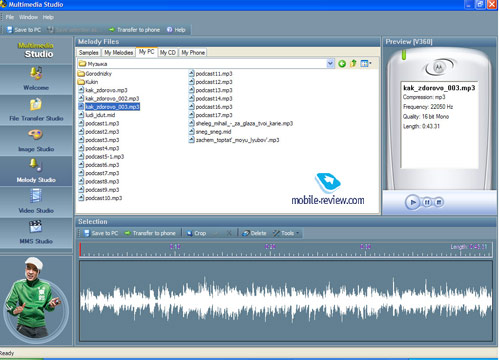Go up one folder level icon
Viewport: 500px width, 360px height.
click(x=353, y=63)
